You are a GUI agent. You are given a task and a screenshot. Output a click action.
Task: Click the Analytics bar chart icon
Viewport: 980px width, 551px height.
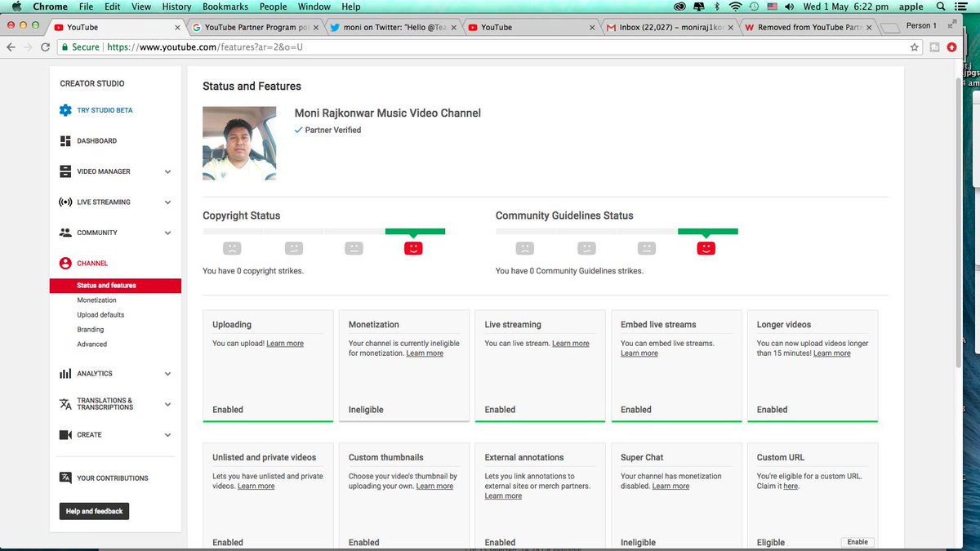coord(65,374)
